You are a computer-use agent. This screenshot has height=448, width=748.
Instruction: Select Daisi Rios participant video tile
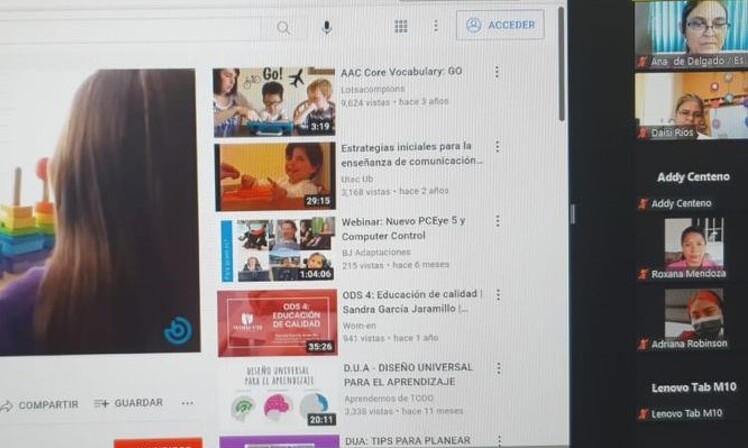tap(692, 106)
